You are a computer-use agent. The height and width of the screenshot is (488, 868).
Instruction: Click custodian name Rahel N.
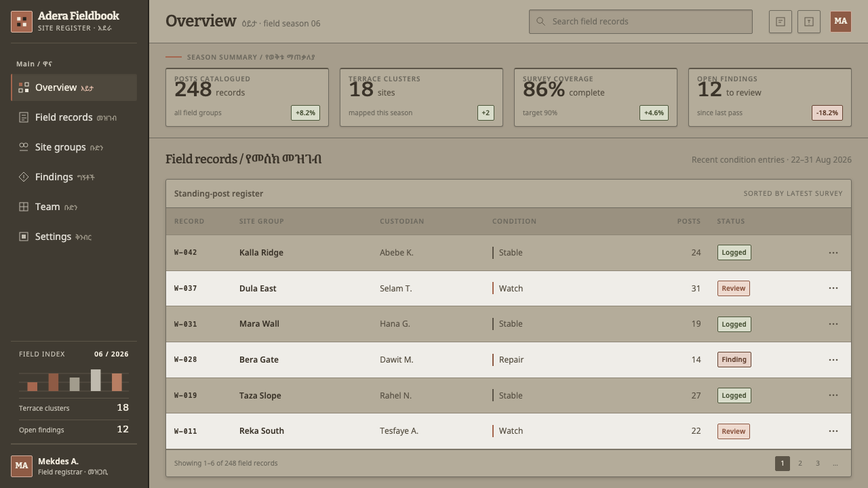395,396
